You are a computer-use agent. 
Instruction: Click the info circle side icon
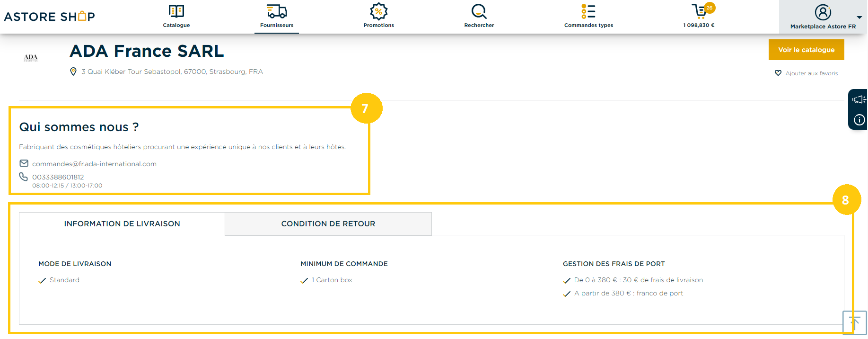pos(859,120)
